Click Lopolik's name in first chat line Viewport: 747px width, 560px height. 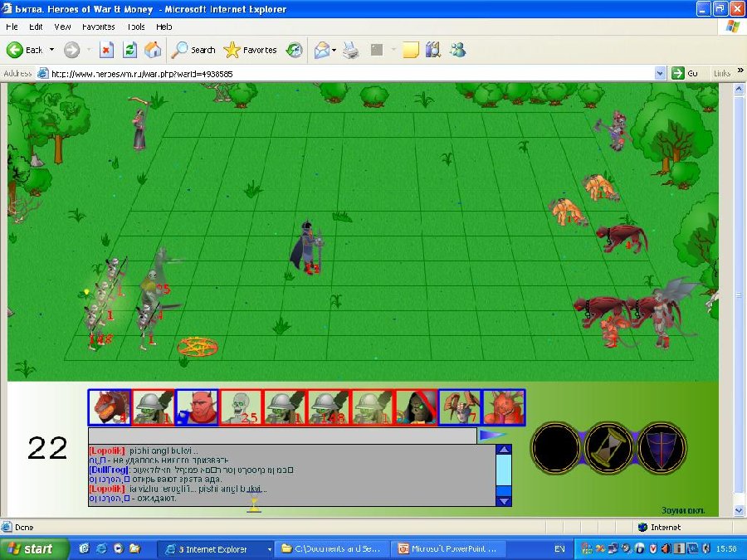(107, 450)
